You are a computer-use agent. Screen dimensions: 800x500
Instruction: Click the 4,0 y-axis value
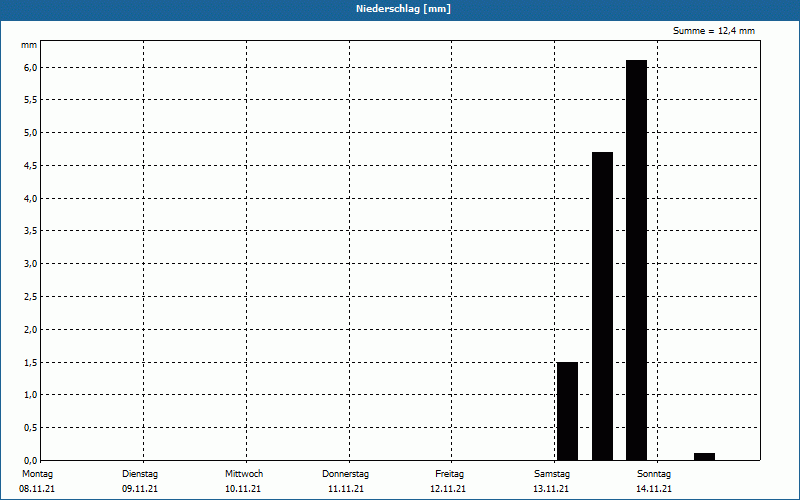(x=31, y=198)
